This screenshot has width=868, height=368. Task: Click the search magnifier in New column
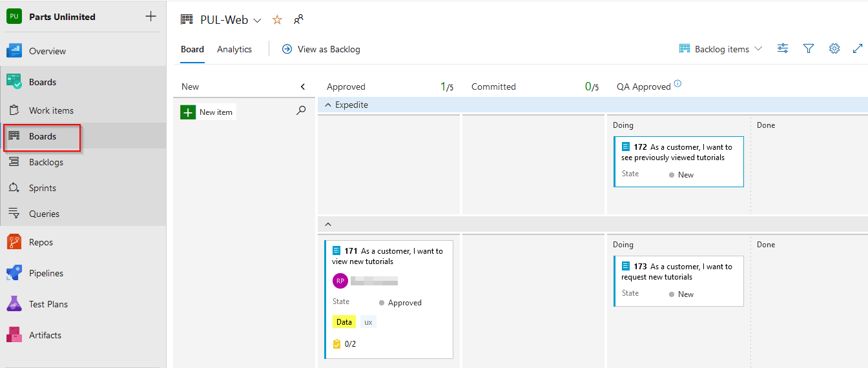coord(301,111)
